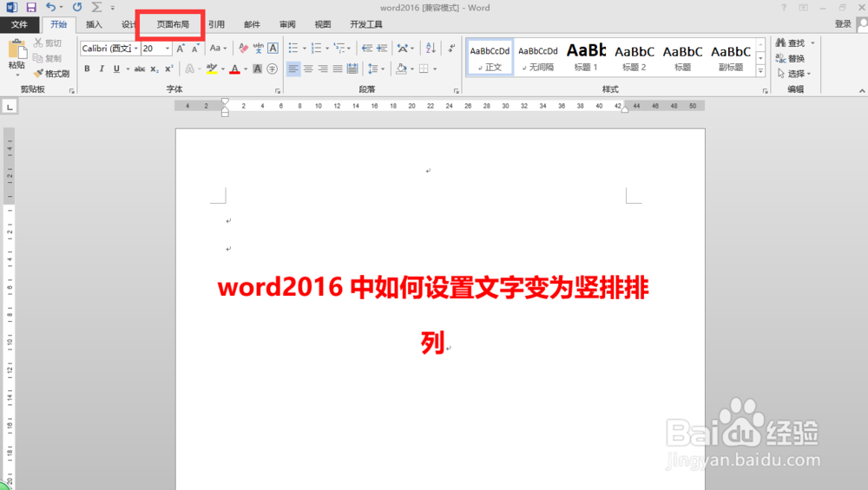Open the File (文件) tab
The height and width of the screenshot is (490, 868).
19,24
